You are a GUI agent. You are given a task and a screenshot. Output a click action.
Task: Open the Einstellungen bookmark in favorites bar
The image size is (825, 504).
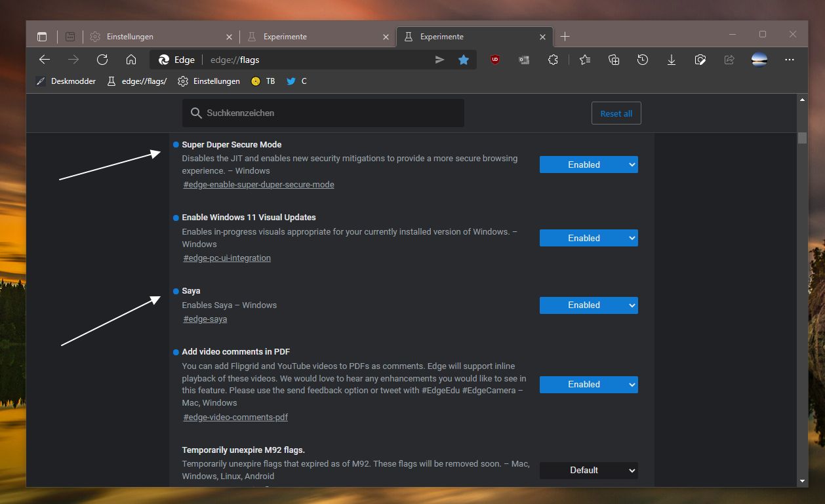coord(209,81)
